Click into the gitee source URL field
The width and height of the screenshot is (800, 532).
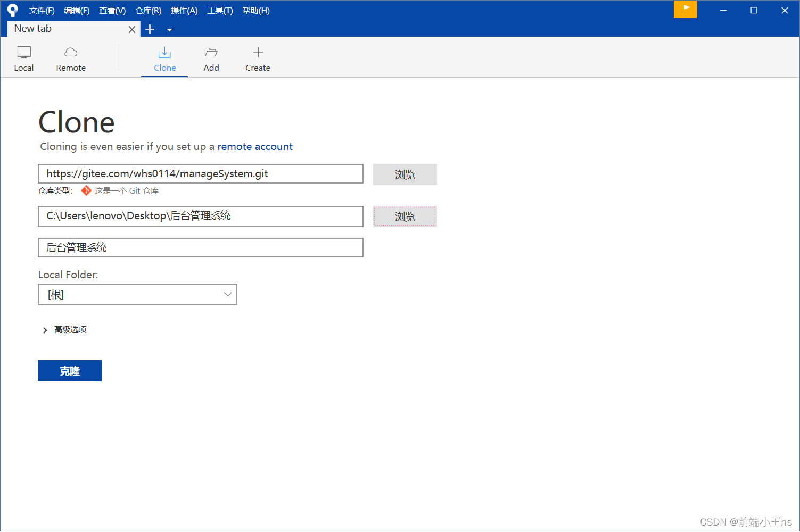(201, 174)
